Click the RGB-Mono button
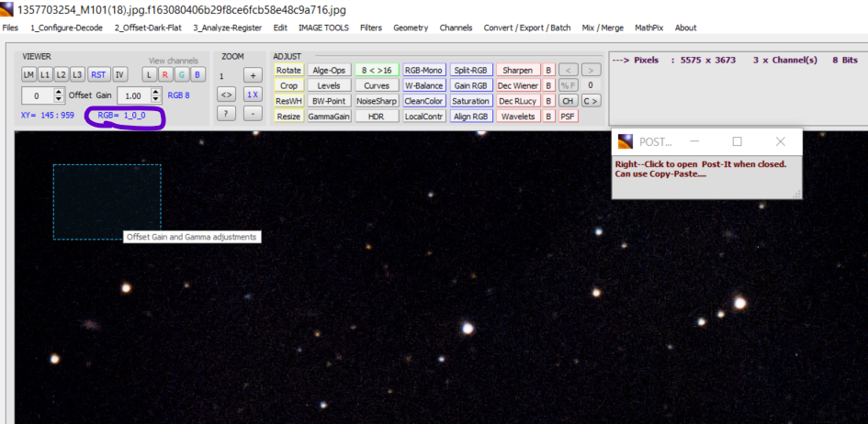This screenshot has height=424, width=868. tap(424, 70)
